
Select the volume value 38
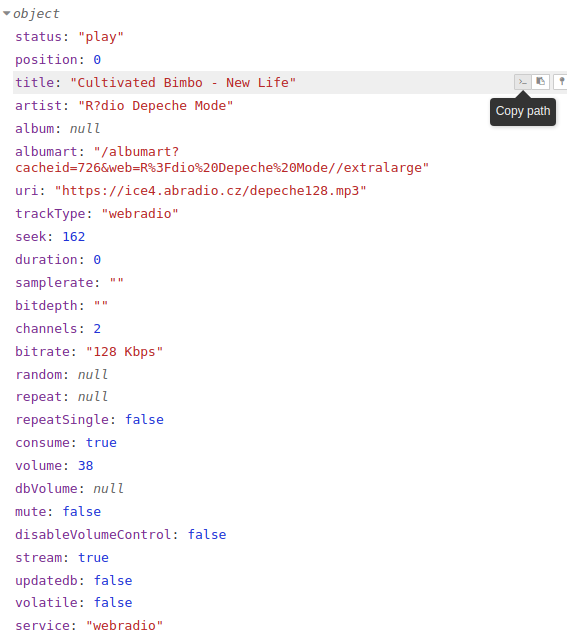pos(85,465)
